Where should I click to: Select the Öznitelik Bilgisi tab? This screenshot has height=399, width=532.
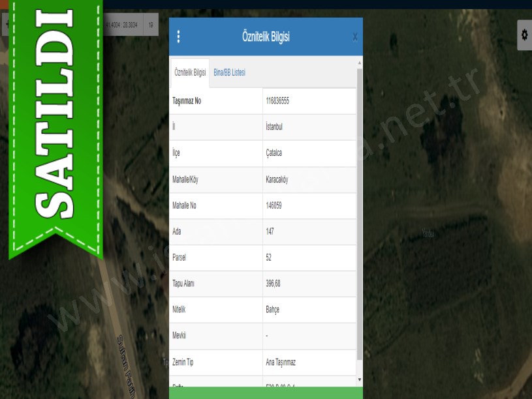coord(190,73)
